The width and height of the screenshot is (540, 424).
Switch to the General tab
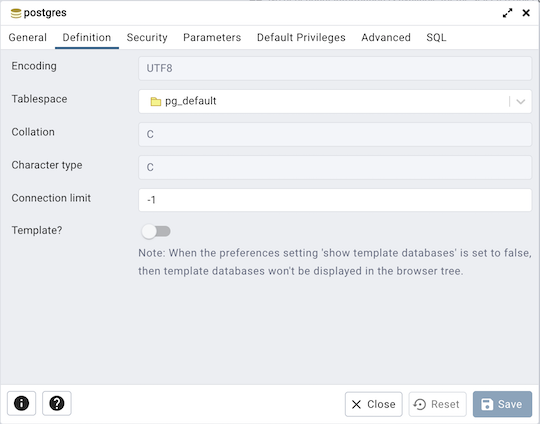(x=28, y=37)
